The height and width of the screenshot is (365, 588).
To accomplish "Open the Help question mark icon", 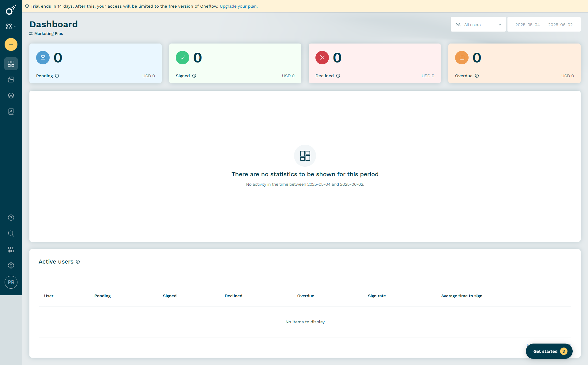I will tap(11, 218).
